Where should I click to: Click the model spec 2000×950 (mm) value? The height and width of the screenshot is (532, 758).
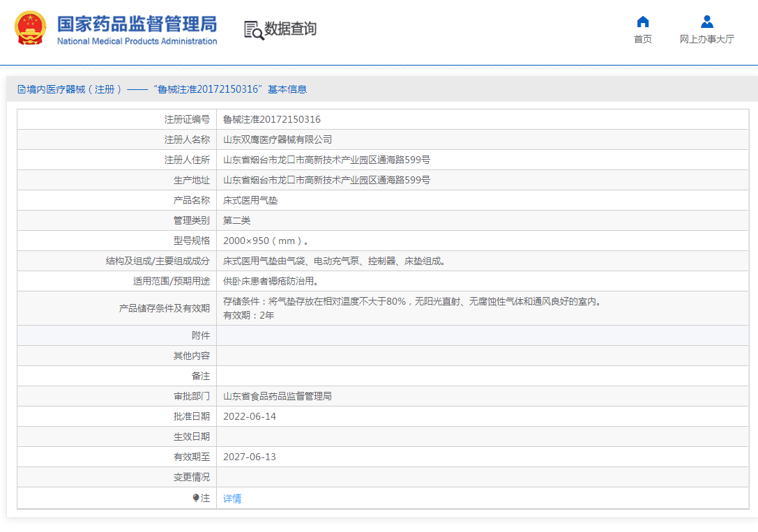click(266, 241)
